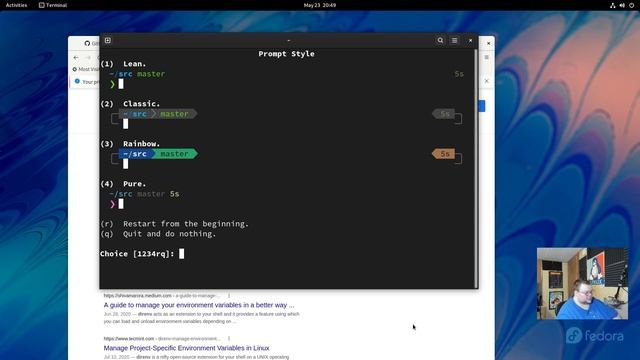Open the clock showing May 23 20:49
This screenshot has width=640, height=360.
click(320, 5)
